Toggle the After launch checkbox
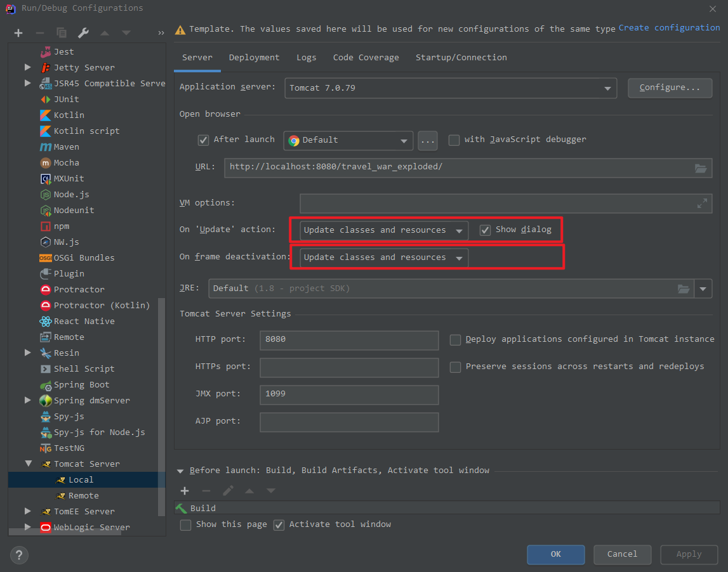 203,140
